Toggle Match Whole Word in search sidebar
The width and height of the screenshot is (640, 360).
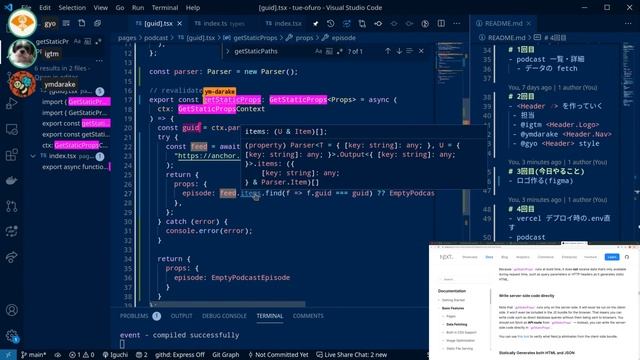(x=87, y=41)
